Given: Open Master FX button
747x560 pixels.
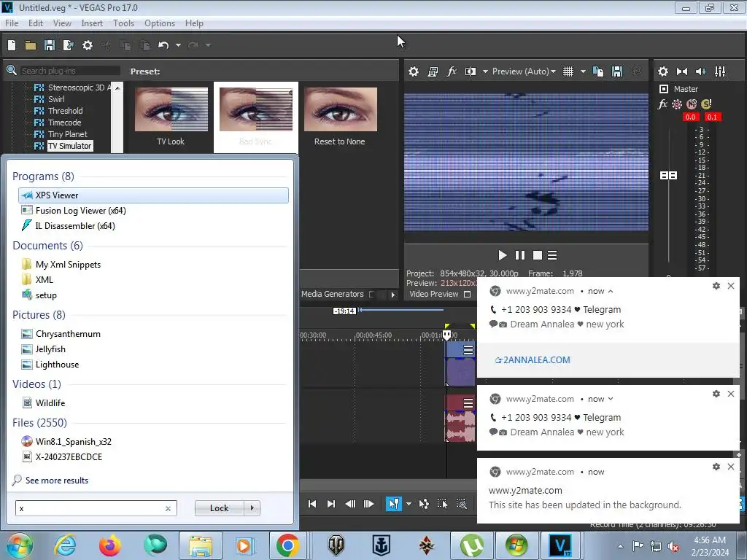Looking at the screenshot, I should pos(662,104).
